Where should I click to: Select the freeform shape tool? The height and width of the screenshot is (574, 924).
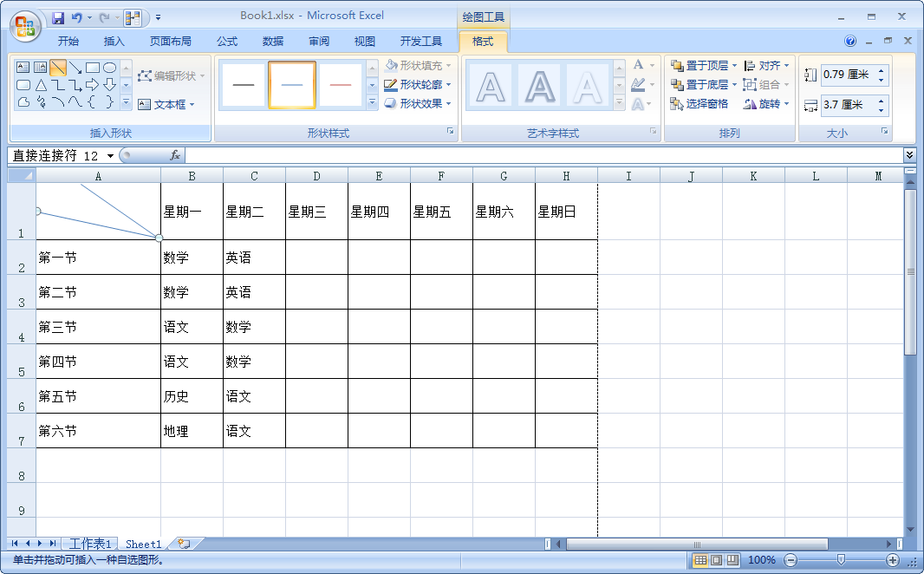[x=23, y=102]
